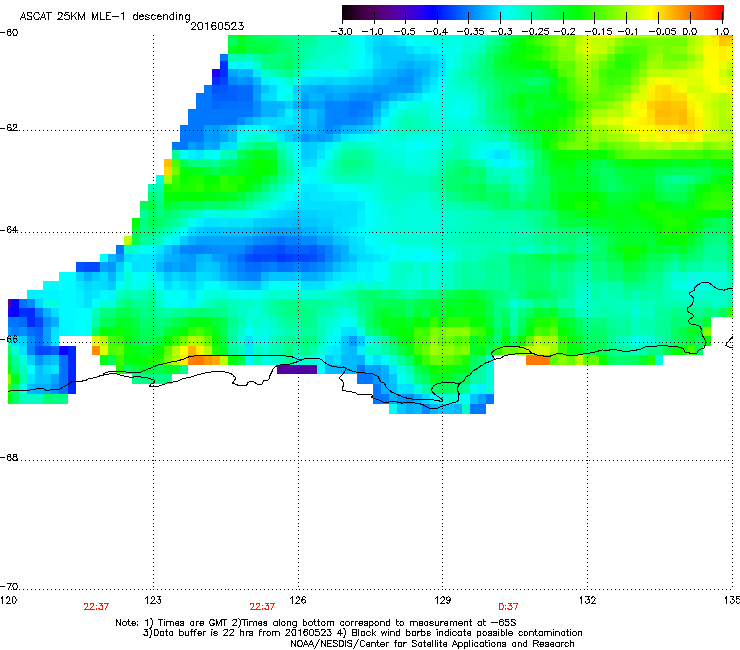The height and width of the screenshot is (650, 740).
Task: Click the 'Data buffer is 22 hrs' note line
Action: pyautogui.click(x=362, y=633)
